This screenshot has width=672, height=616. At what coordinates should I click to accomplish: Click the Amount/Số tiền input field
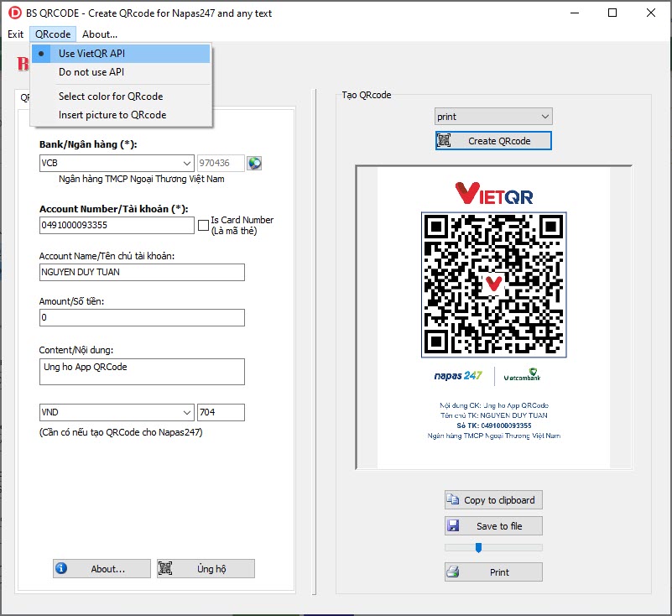point(142,317)
